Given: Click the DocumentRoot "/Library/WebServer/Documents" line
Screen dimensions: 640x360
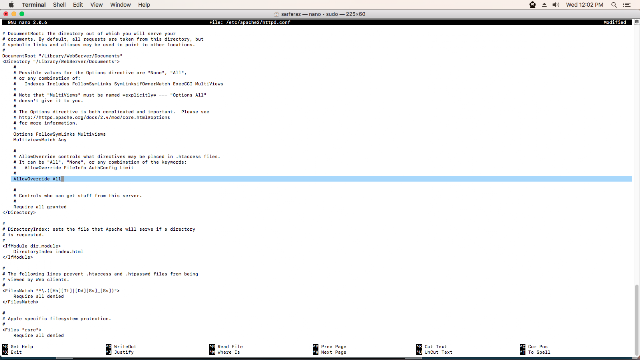Looking at the screenshot, I should click(x=62, y=56).
